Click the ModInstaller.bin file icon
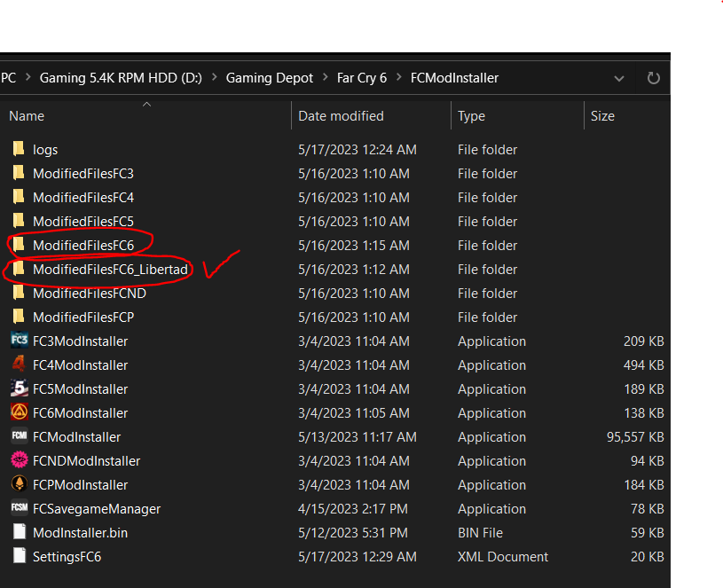 pyautogui.click(x=19, y=532)
